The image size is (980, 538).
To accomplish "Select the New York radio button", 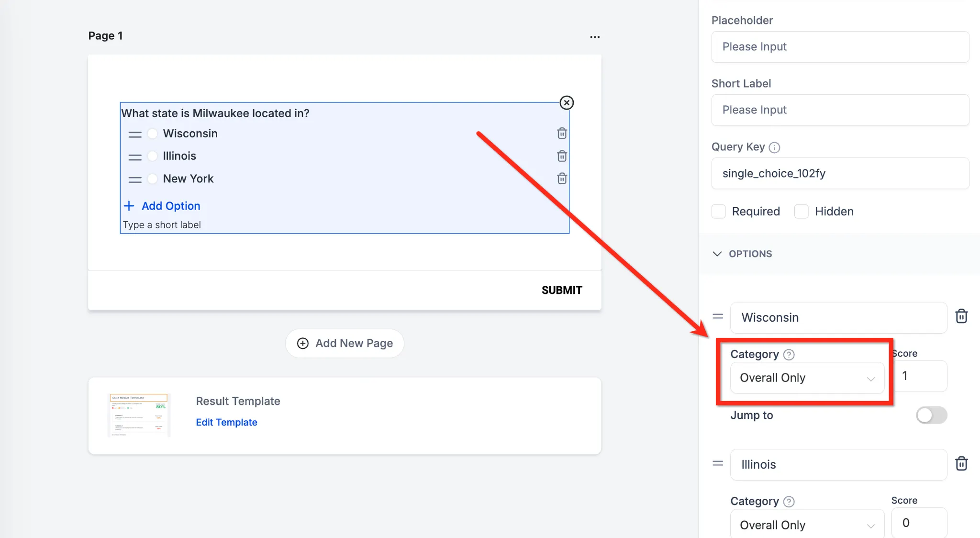I will coord(153,179).
